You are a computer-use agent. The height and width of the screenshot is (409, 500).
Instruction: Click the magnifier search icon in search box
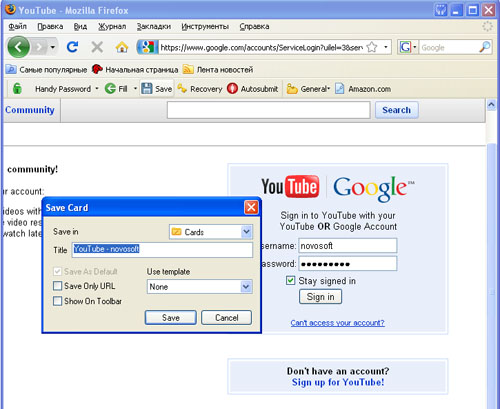[485, 47]
